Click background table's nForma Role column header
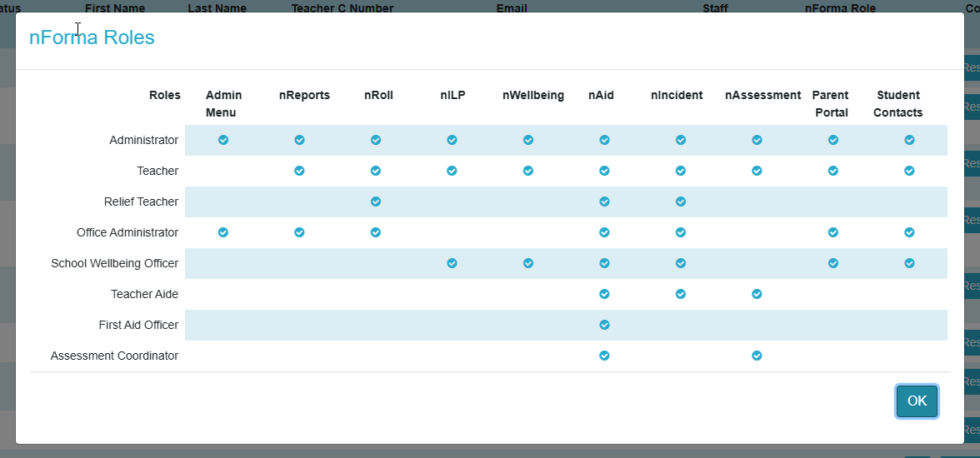Viewport: 980px width, 458px height. click(x=840, y=8)
